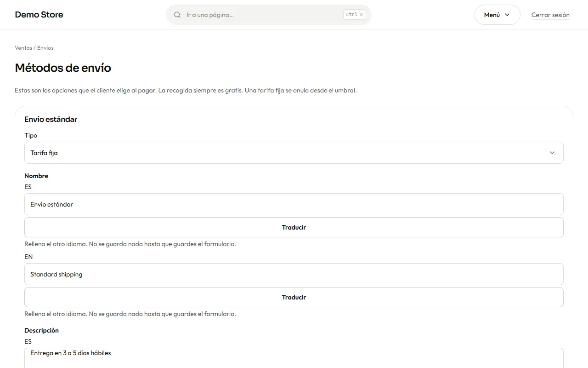Open Ventas in the breadcrumb

pyautogui.click(x=23, y=48)
